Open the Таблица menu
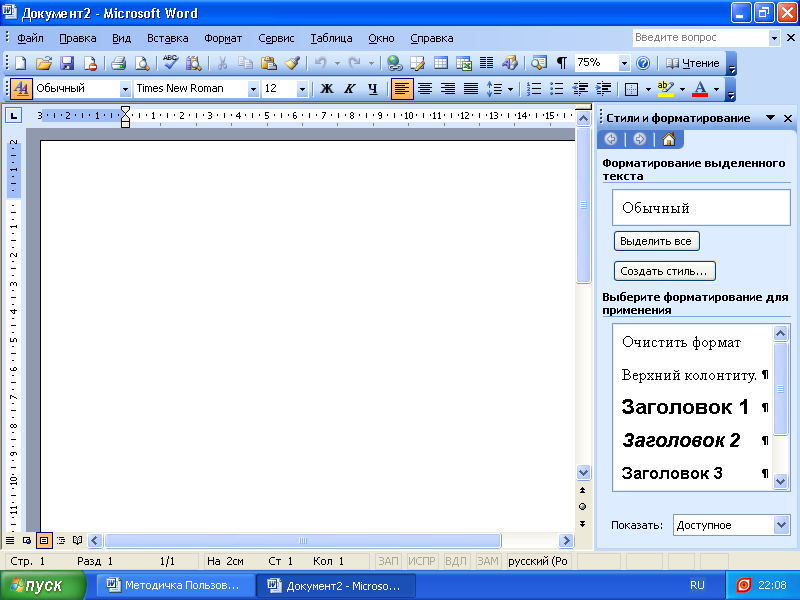The image size is (800, 600). pyautogui.click(x=331, y=38)
